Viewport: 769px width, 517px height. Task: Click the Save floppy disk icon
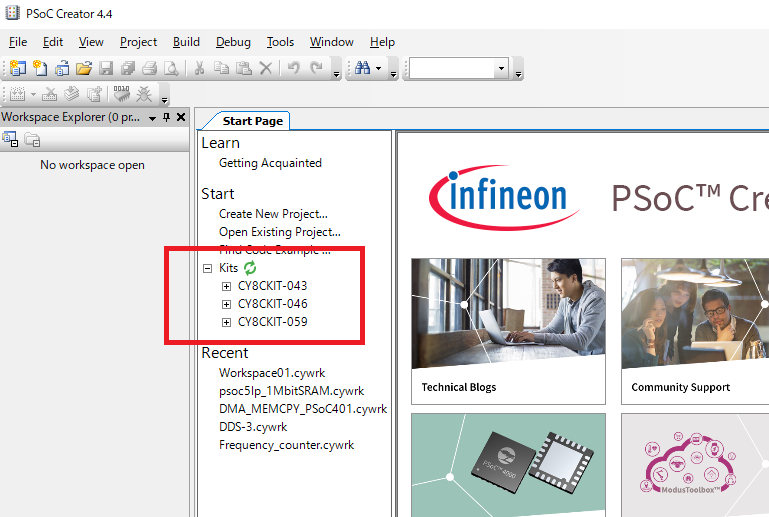pos(106,68)
